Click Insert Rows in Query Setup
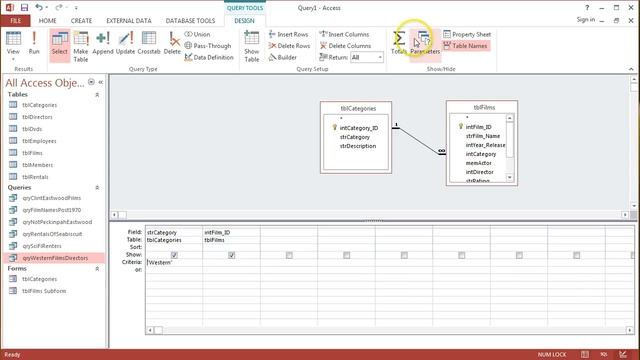Viewport: 640px width, 360px height. coord(289,34)
